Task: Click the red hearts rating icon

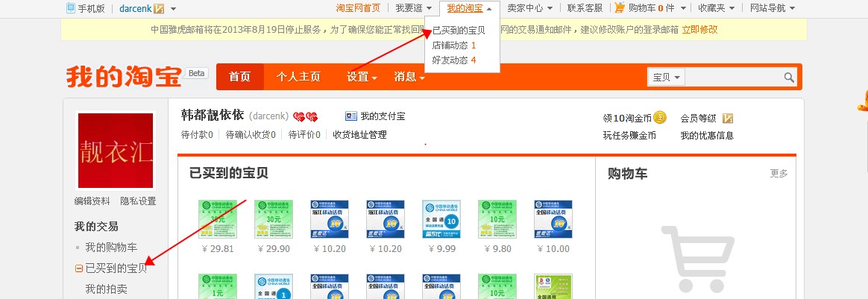Action: [305, 117]
